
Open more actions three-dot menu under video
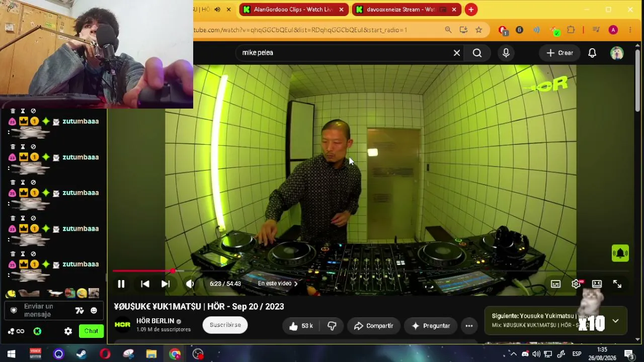[469, 326]
